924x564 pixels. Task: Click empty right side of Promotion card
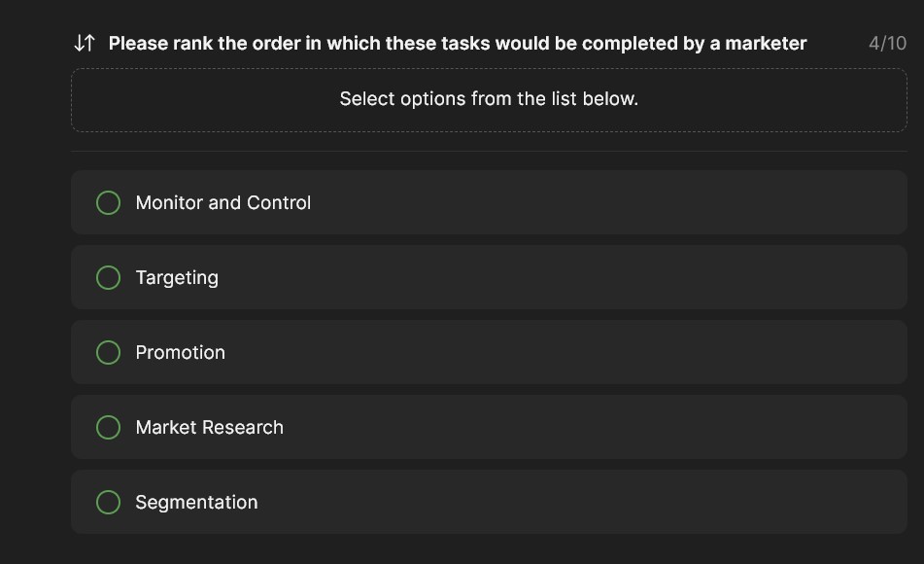680,352
